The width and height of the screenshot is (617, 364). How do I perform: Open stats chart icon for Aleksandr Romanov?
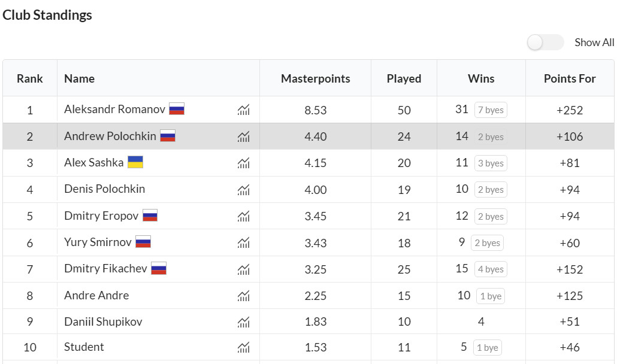(243, 110)
